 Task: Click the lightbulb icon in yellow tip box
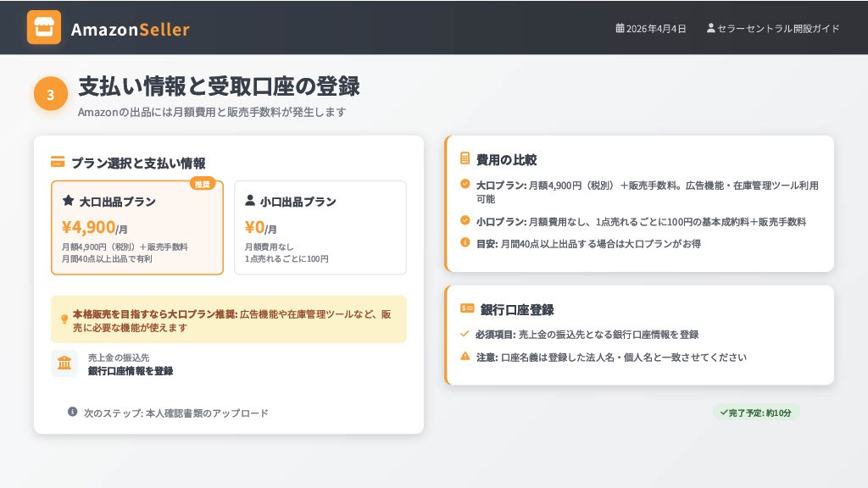tap(64, 319)
